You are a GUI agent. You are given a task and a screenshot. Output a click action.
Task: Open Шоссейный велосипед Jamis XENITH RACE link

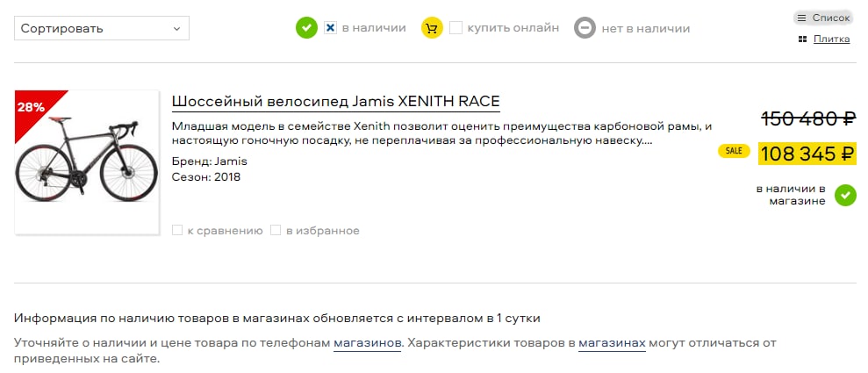point(335,102)
